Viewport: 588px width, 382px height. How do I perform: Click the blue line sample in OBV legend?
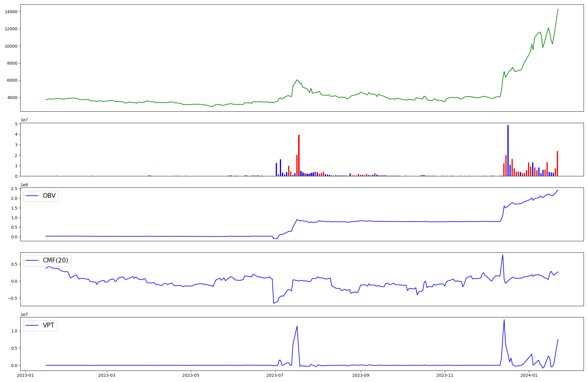[x=32, y=196]
